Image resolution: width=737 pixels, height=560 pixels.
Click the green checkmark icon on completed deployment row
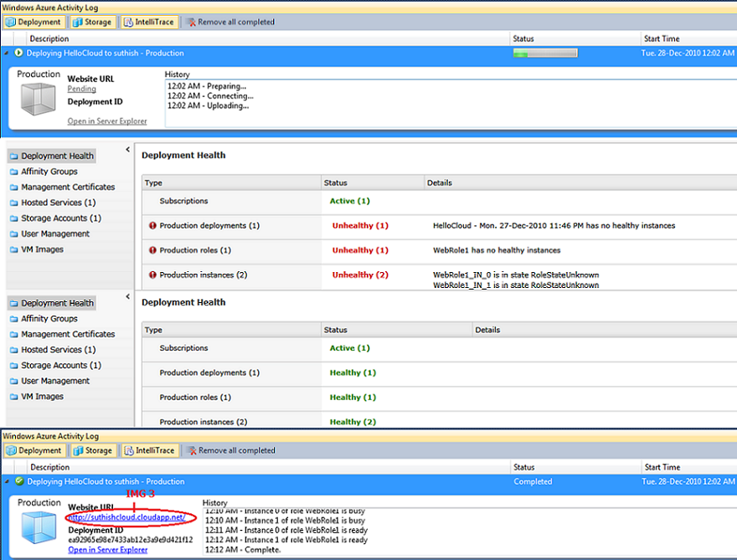(x=19, y=481)
